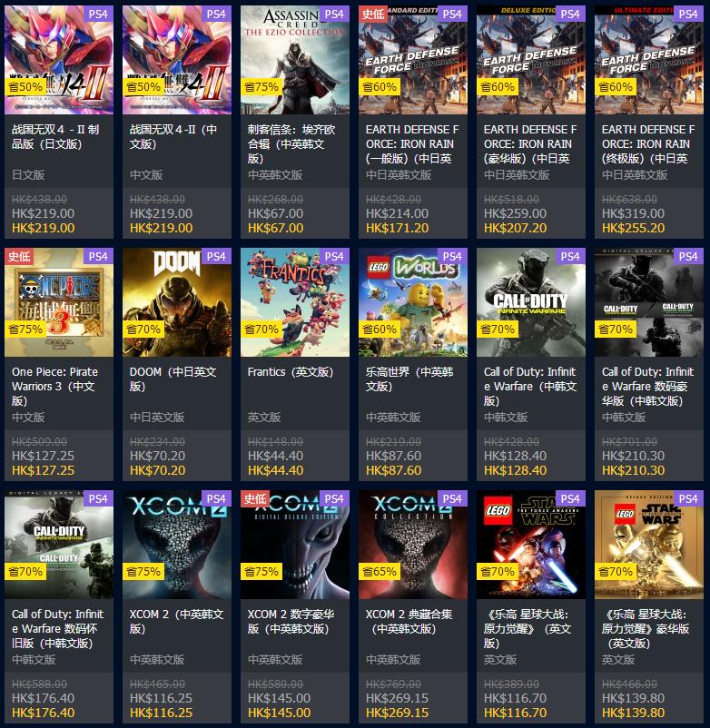Image resolution: width=710 pixels, height=728 pixels.
Task: Open the 战国无双 4 - II 制品版 title link
Action: click(55, 136)
